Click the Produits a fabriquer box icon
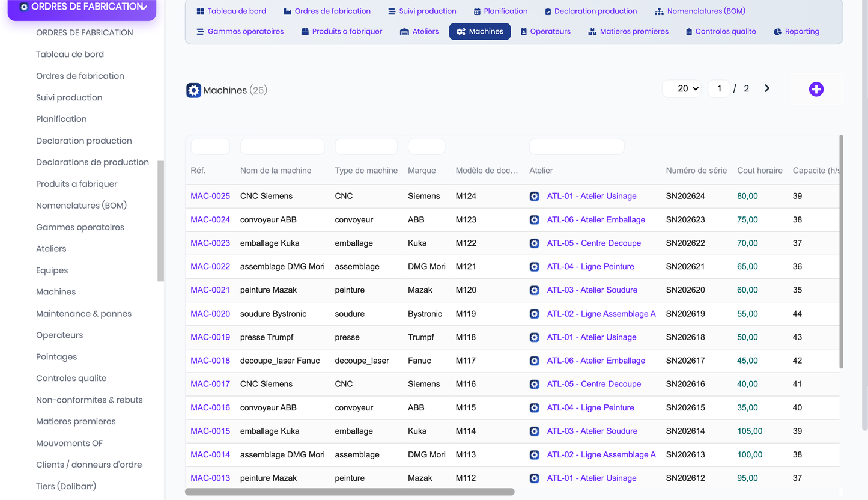 click(x=305, y=32)
